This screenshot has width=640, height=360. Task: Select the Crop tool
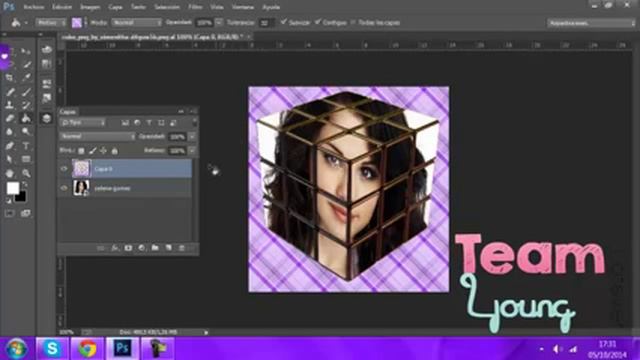(10, 78)
